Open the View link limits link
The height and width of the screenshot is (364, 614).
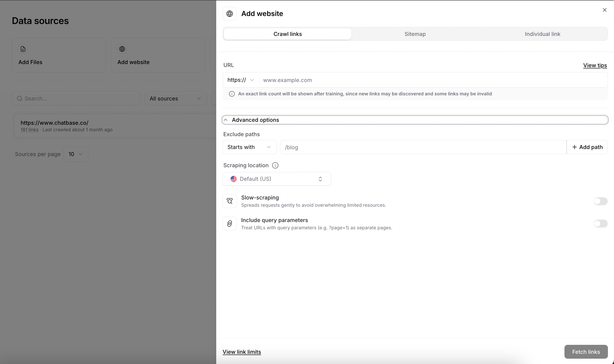point(242,352)
